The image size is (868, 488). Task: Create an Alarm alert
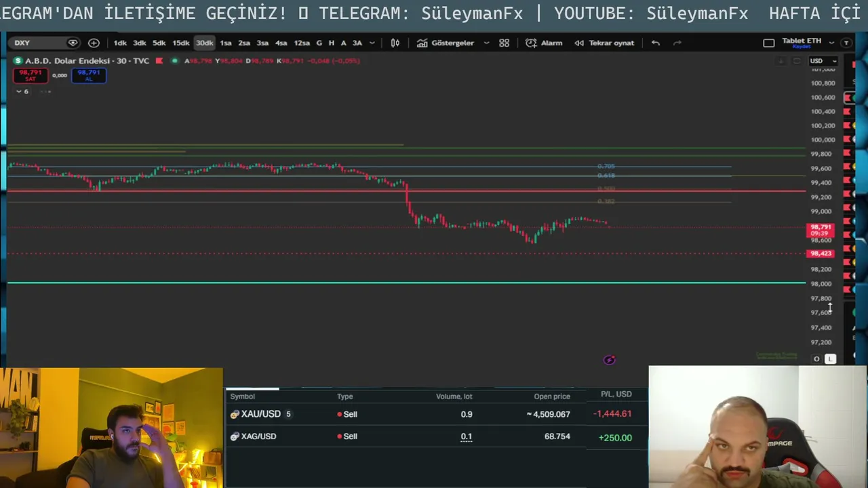coord(544,43)
